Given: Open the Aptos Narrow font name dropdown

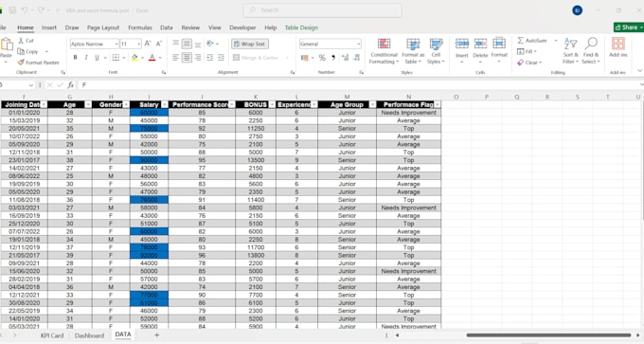Looking at the screenshot, I should point(116,44).
